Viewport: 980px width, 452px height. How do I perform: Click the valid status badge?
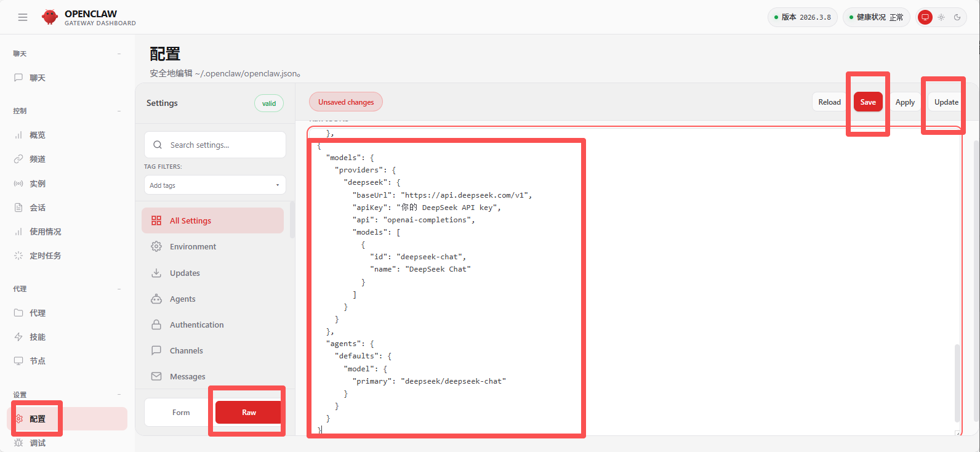(269, 103)
